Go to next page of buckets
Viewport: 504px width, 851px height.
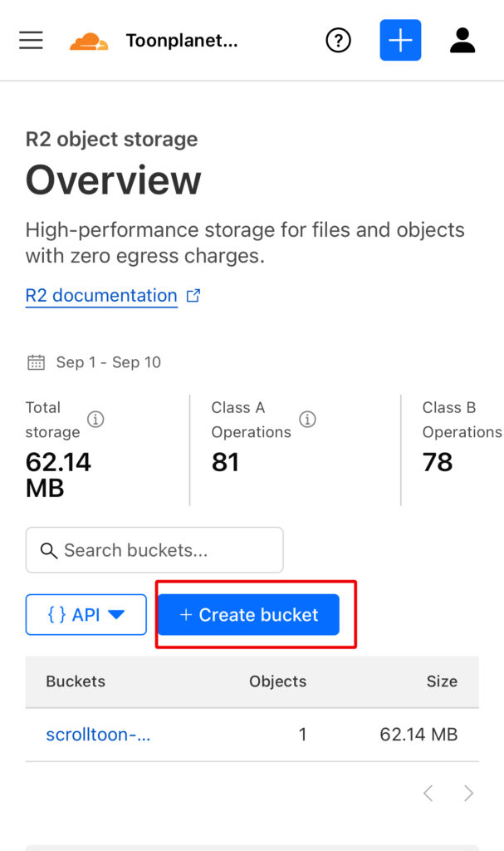click(468, 794)
